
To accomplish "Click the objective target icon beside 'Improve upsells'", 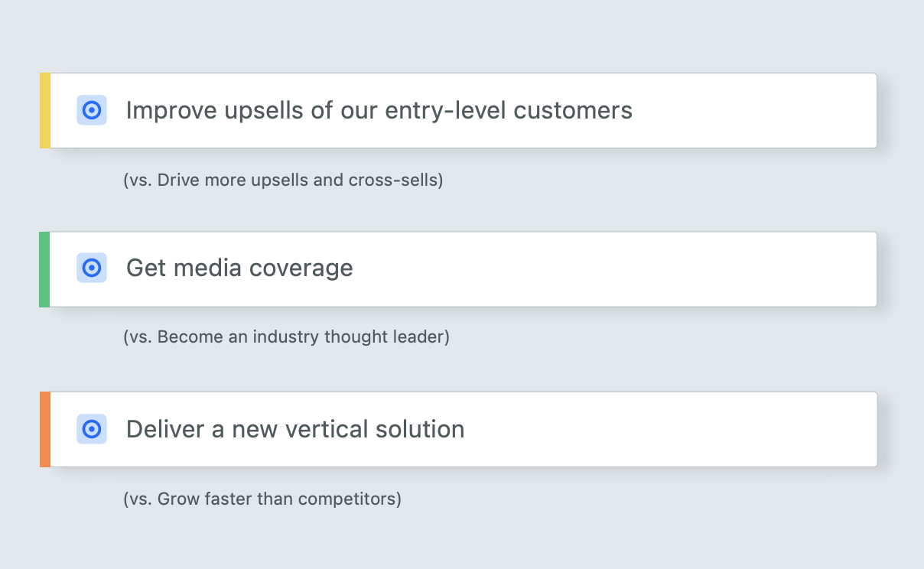I will point(92,110).
